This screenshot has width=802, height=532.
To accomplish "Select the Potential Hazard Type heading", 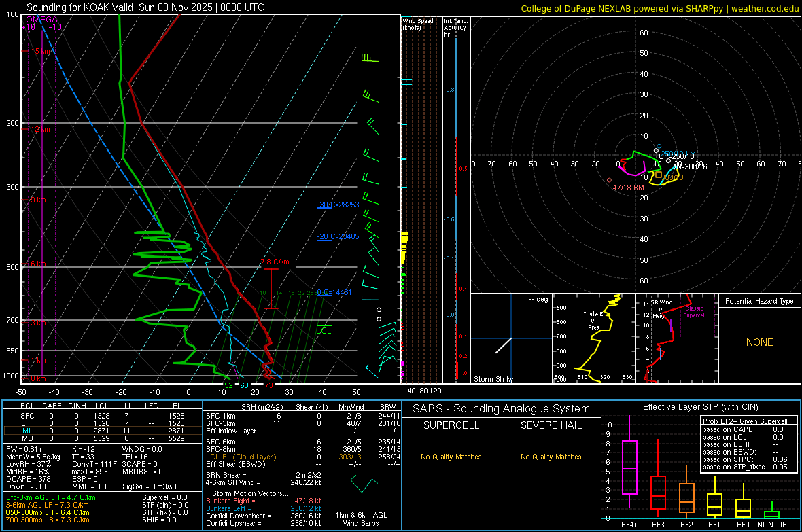I will click(x=759, y=301).
